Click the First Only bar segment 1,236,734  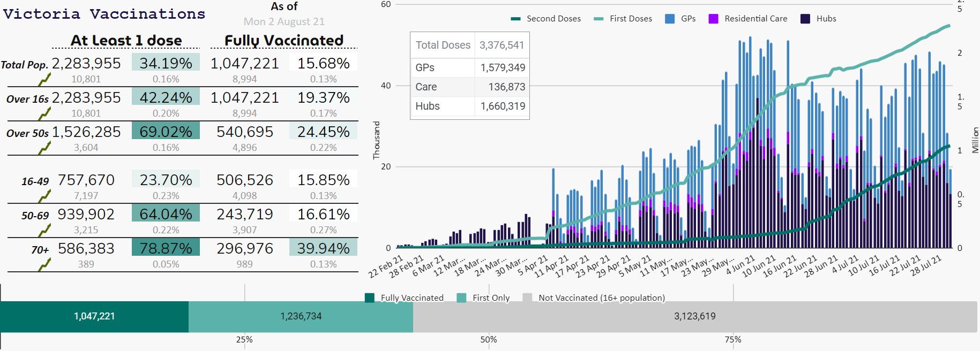tap(301, 317)
